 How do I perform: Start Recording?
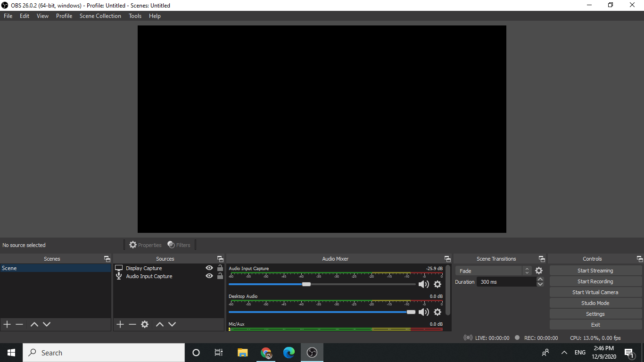595,281
